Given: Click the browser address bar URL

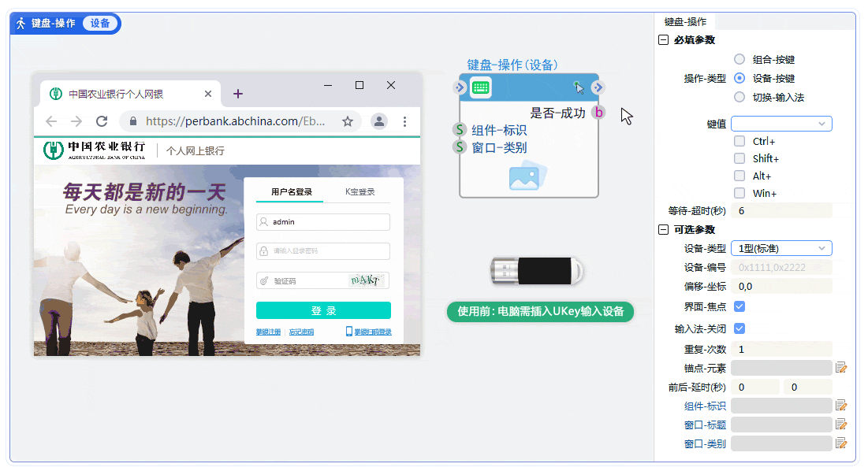Looking at the screenshot, I should pyautogui.click(x=235, y=121).
